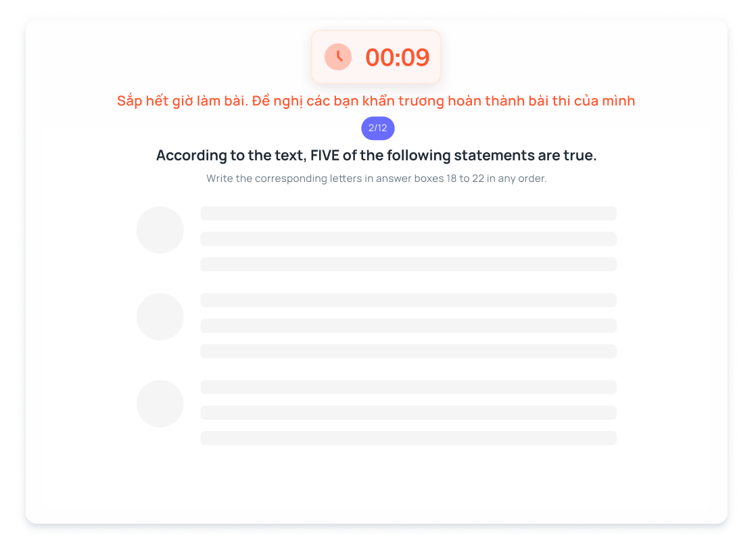
Task: Select the third circular loading placeholder
Action: (x=160, y=403)
